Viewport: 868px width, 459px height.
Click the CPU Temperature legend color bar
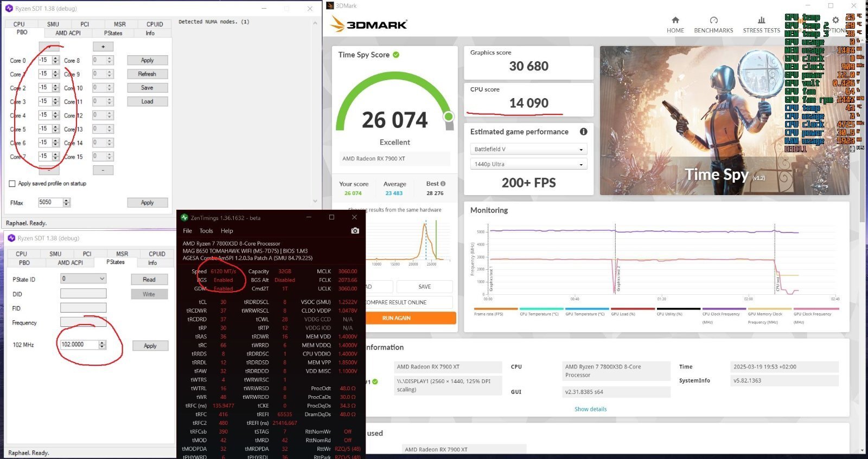point(541,309)
